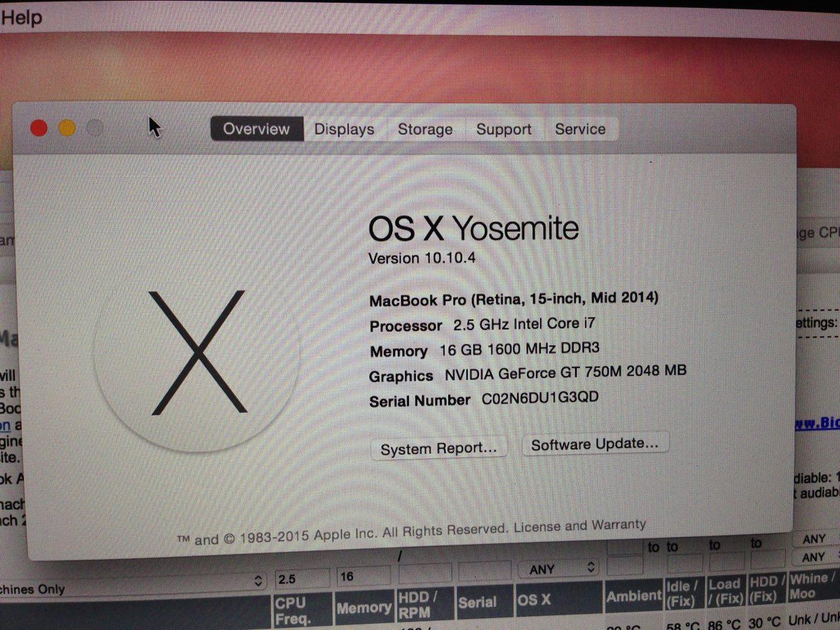Click the 86 °C load temperature cell
Viewport: 840px width, 630px height.
click(x=724, y=623)
